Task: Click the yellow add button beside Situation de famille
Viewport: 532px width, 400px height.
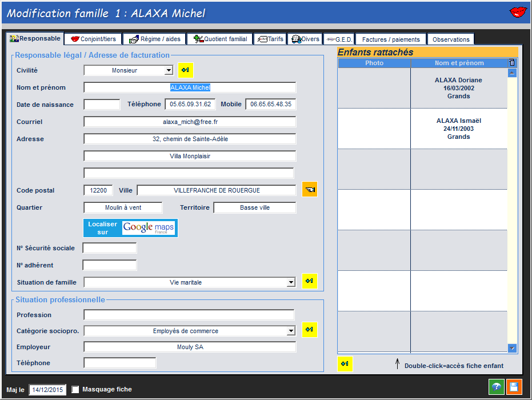Action: point(309,281)
